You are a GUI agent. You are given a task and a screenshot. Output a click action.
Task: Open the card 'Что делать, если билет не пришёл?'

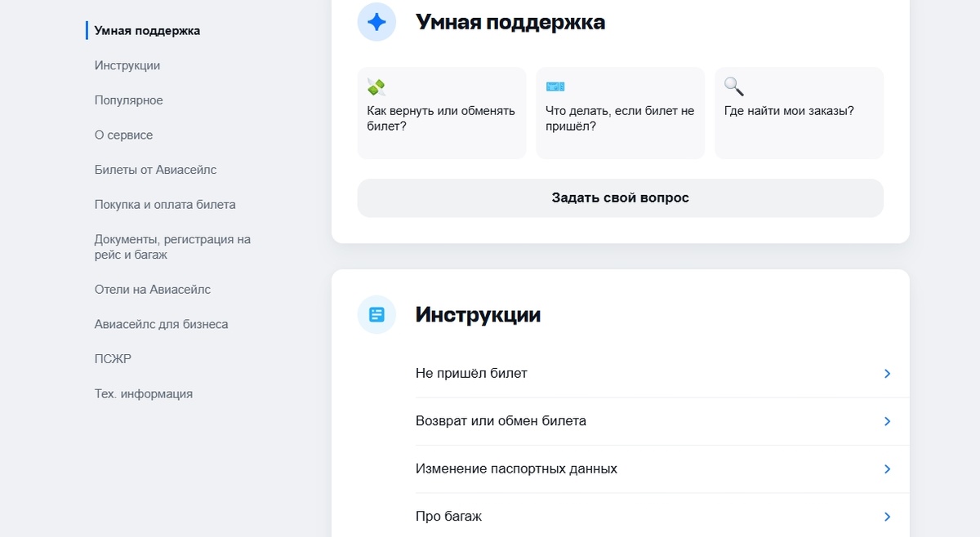[x=620, y=113]
